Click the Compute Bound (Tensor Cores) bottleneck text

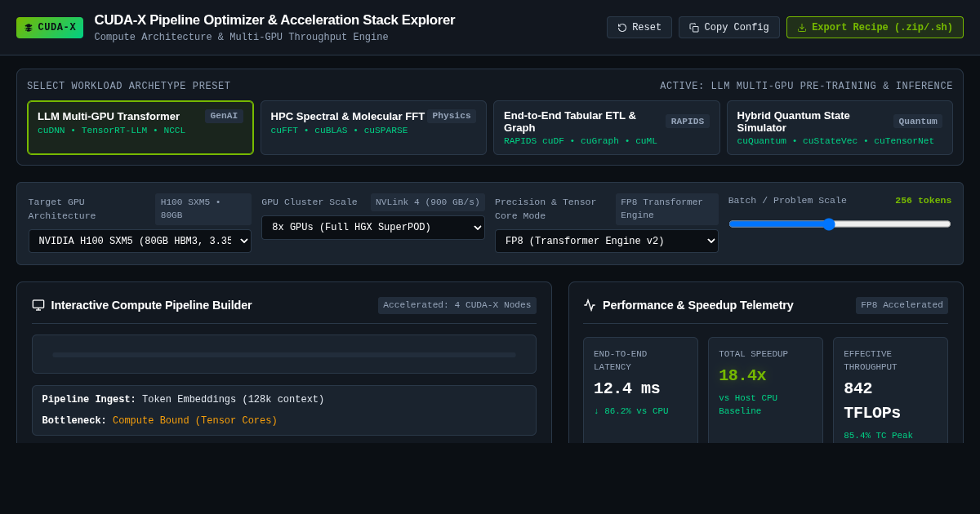click(195, 421)
